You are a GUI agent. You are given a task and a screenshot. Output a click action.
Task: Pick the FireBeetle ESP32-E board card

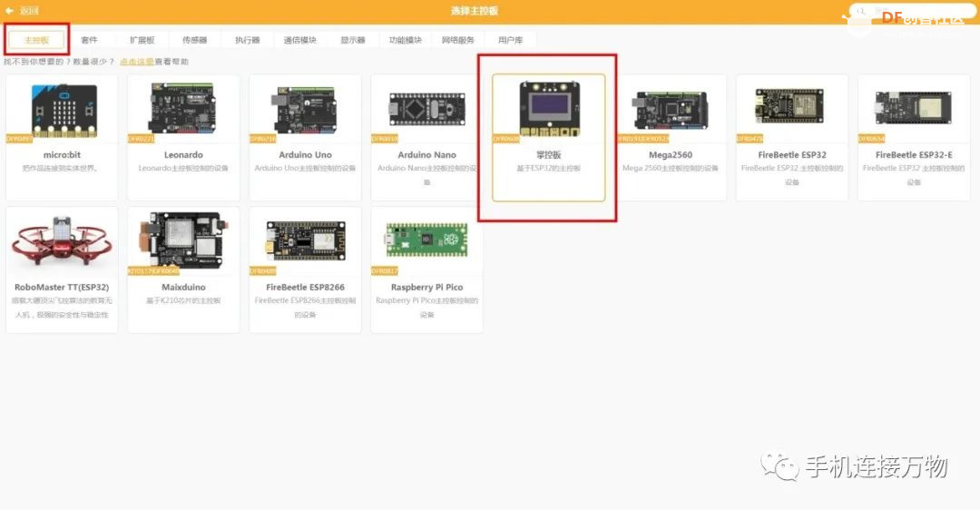point(914,138)
